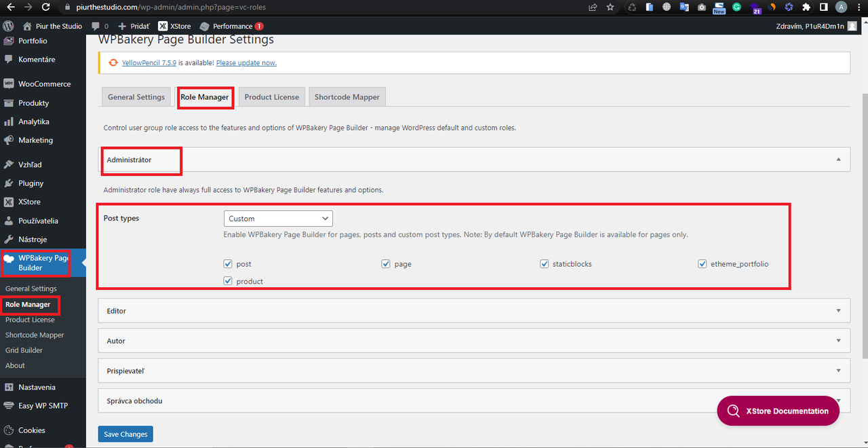This screenshot has height=448, width=868.
Task: Open Performance in the admin bar
Action: (231, 26)
